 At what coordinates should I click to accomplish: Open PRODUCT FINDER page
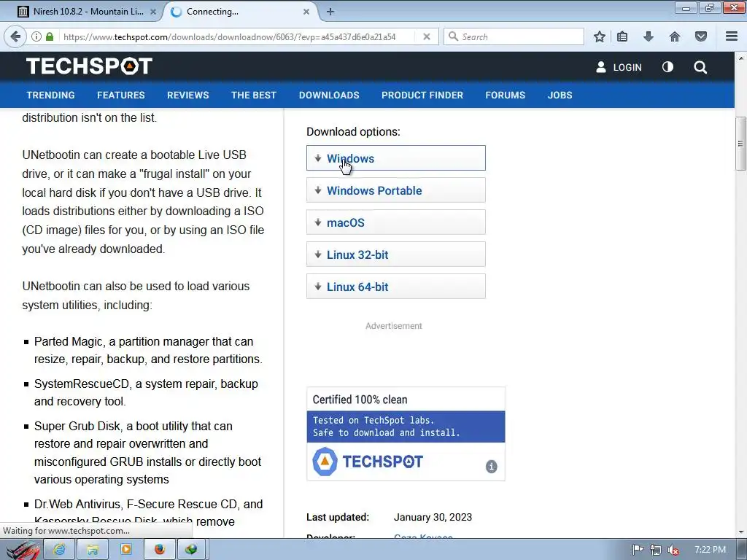pos(422,96)
